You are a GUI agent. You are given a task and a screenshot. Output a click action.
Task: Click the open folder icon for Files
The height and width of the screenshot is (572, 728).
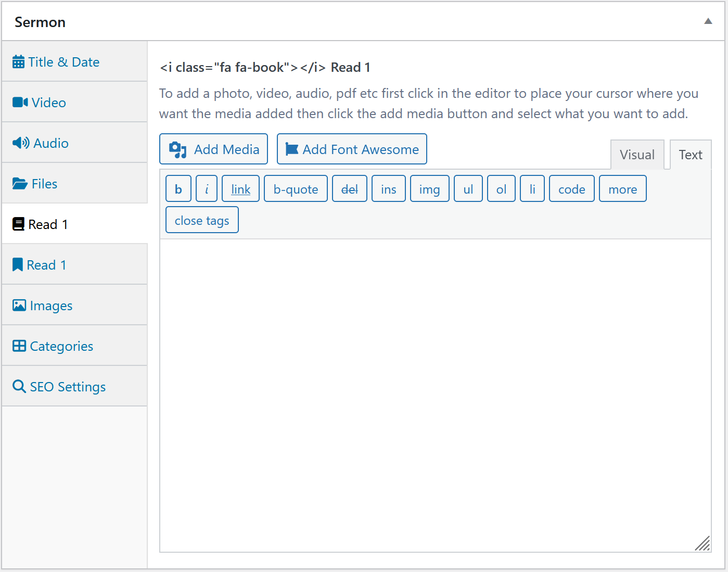20,184
